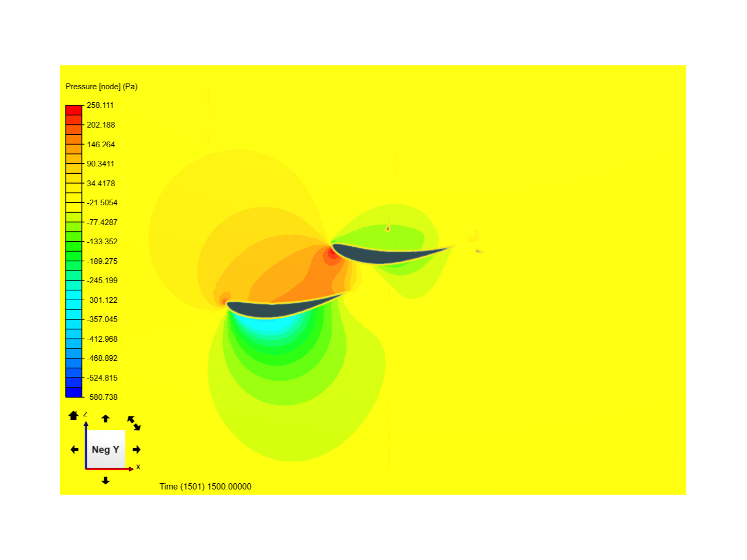The height and width of the screenshot is (560, 747).
Task: Click the orange 146.264 legend band
Action: pyautogui.click(x=73, y=148)
